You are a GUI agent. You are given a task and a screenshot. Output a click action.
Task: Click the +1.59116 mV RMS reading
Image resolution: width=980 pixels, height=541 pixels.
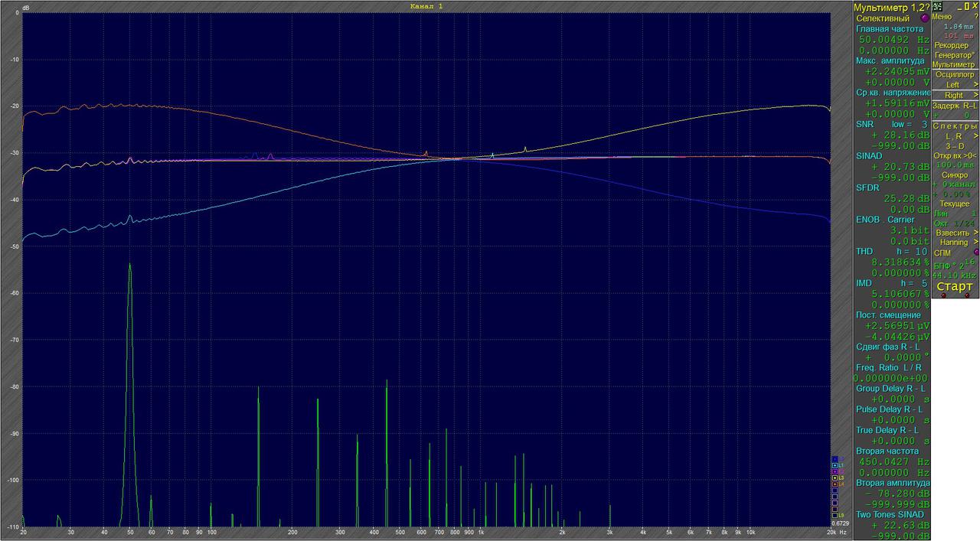click(x=897, y=103)
